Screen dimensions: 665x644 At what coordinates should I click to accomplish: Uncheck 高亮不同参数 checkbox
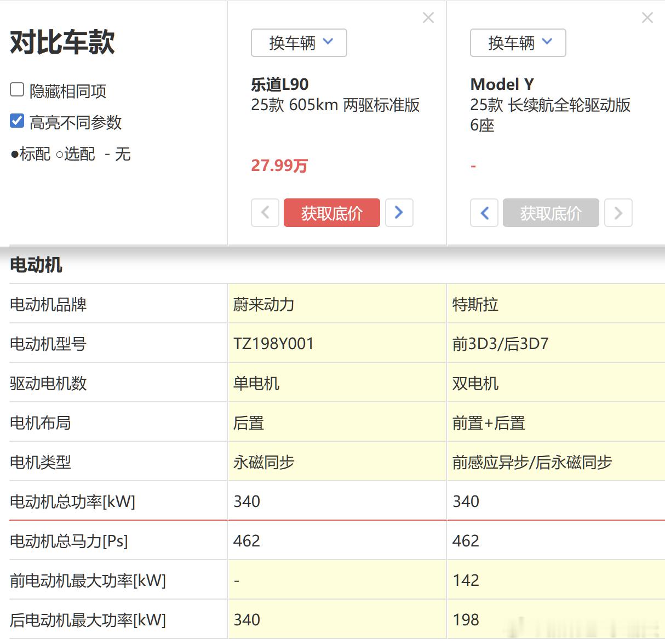click(18, 121)
